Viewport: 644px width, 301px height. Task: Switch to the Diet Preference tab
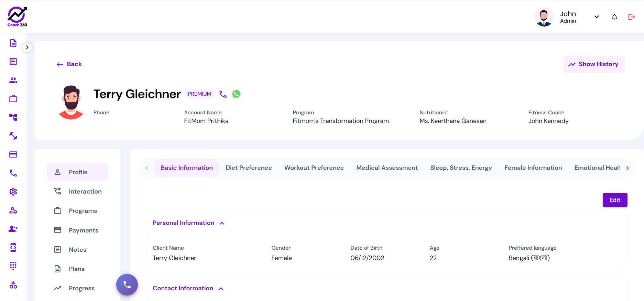[249, 168]
